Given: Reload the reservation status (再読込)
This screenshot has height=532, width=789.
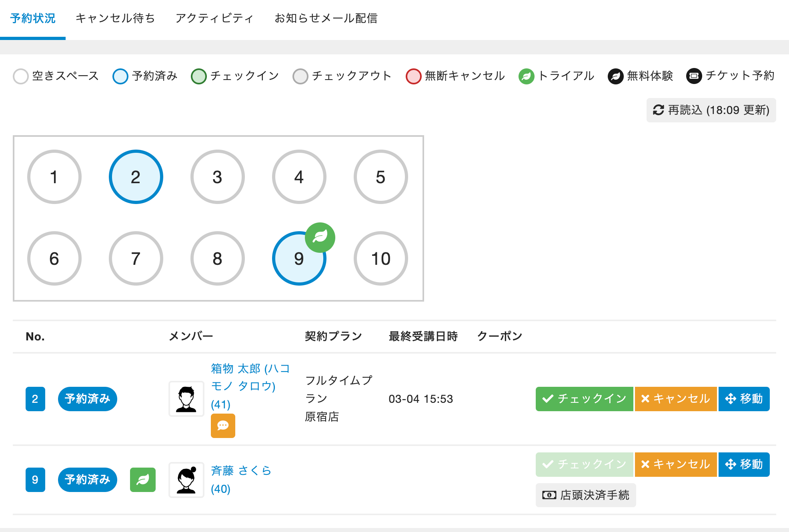Looking at the screenshot, I should click(x=711, y=110).
